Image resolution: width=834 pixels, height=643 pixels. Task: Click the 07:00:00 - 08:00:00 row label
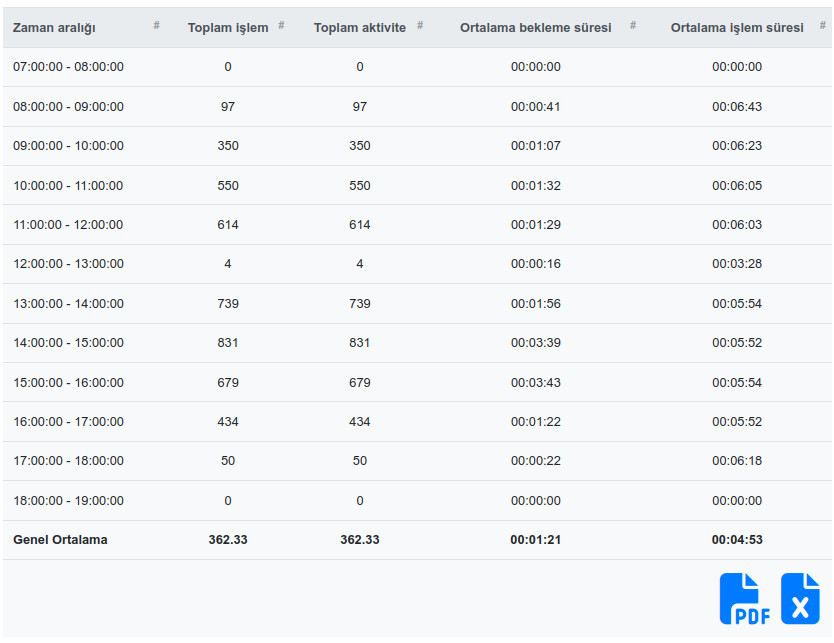click(68, 67)
